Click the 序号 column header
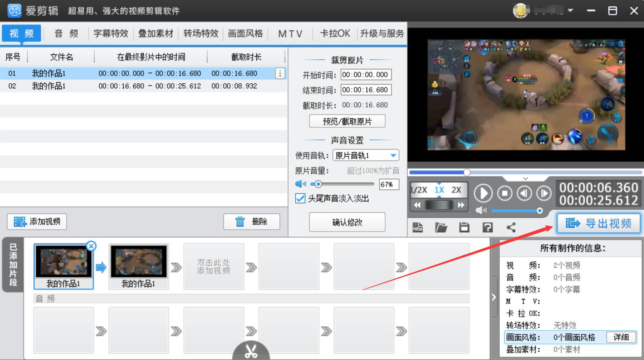Viewport: 644px width, 360px height. (x=13, y=57)
